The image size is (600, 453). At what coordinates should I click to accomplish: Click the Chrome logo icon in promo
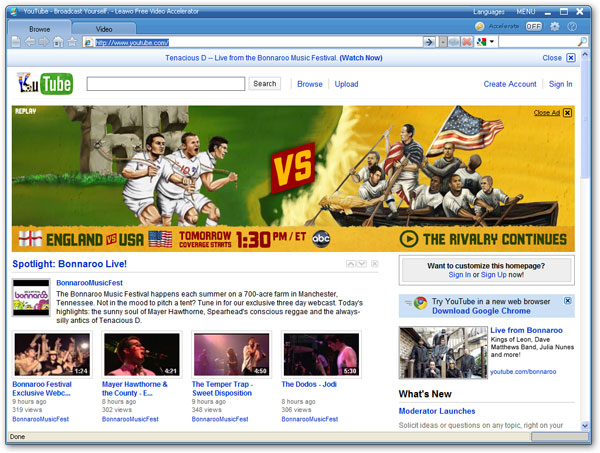click(420, 303)
